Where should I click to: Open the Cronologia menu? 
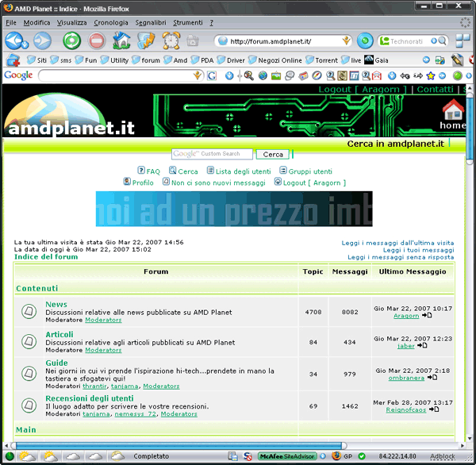coord(111,22)
